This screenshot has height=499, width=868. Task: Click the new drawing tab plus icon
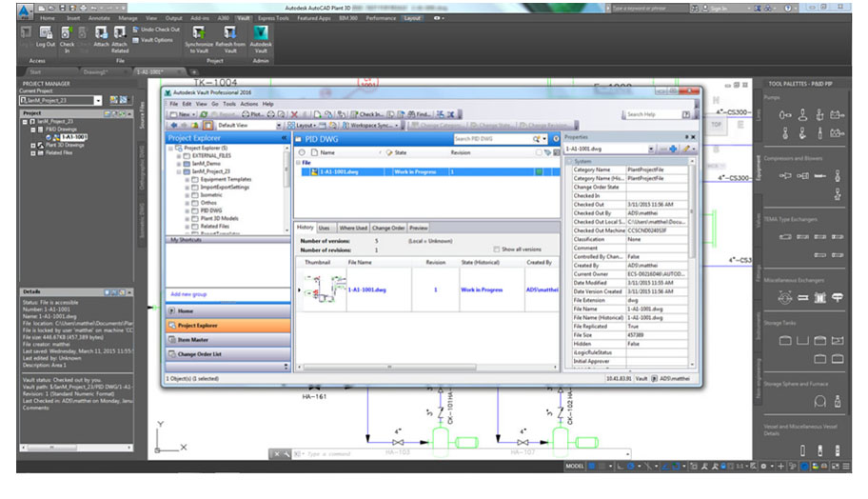[194, 72]
